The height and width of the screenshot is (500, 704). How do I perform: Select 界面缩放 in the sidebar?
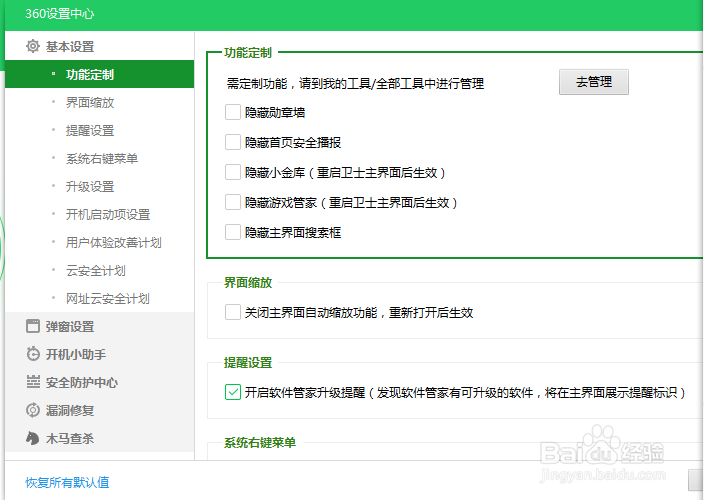point(90,102)
